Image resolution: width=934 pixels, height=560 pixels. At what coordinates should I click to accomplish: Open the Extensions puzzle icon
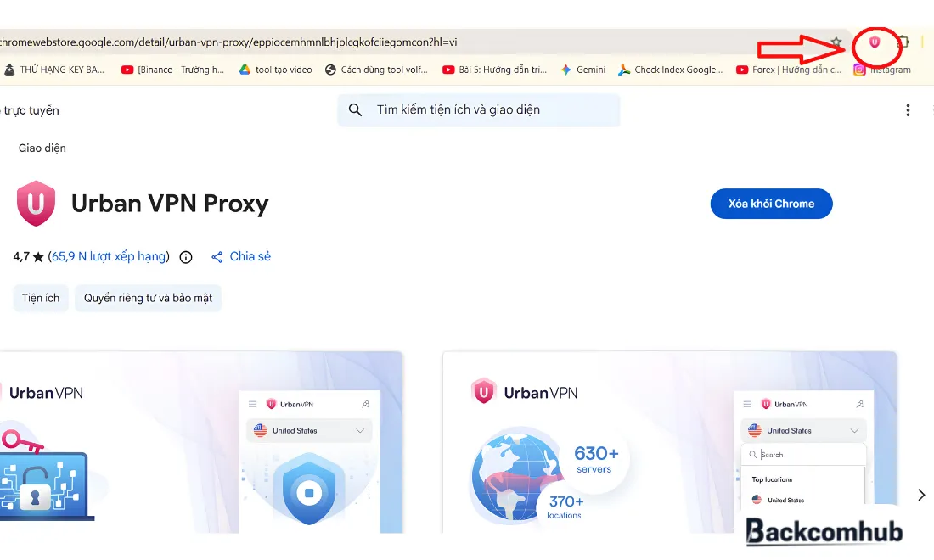(x=903, y=42)
